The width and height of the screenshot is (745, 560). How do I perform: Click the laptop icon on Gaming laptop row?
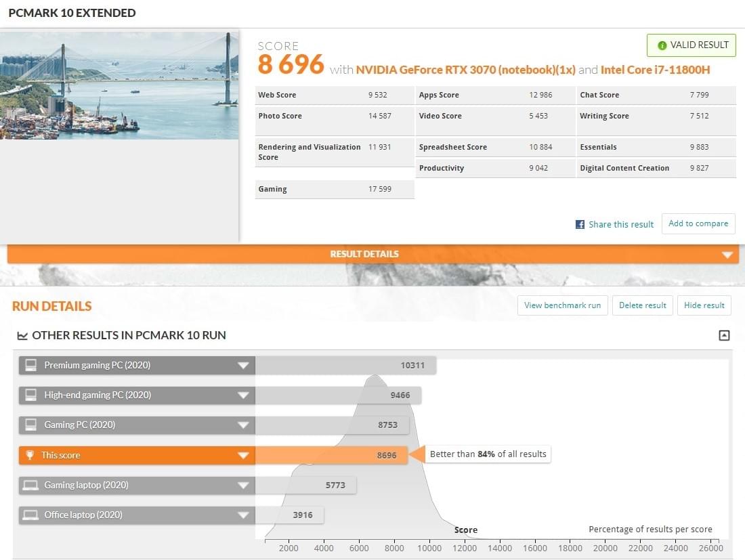point(31,485)
